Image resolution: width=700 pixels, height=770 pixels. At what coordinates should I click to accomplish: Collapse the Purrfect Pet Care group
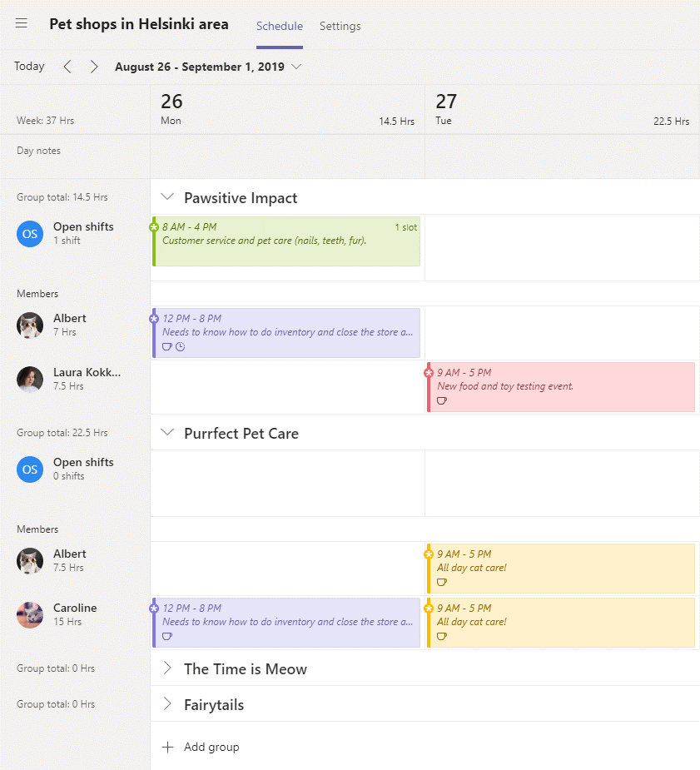click(x=167, y=433)
